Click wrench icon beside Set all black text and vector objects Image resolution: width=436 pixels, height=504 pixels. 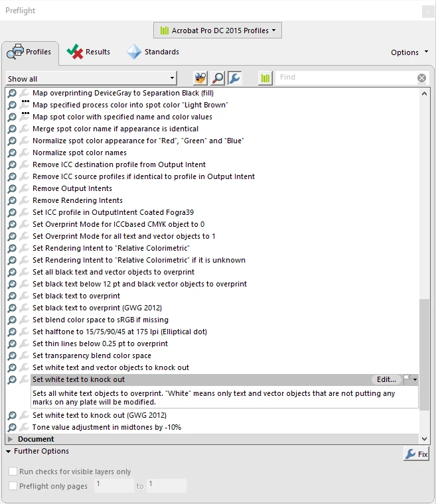(25, 272)
